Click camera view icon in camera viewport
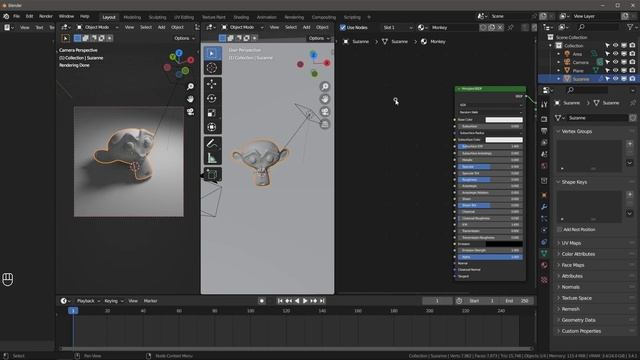This screenshot has height=360, width=640. point(190,112)
